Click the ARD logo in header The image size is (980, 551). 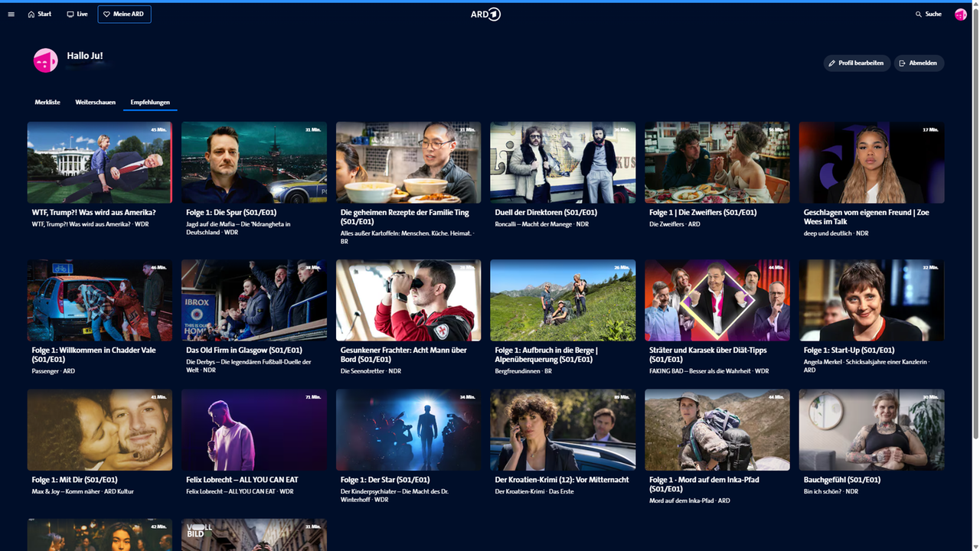[485, 14]
